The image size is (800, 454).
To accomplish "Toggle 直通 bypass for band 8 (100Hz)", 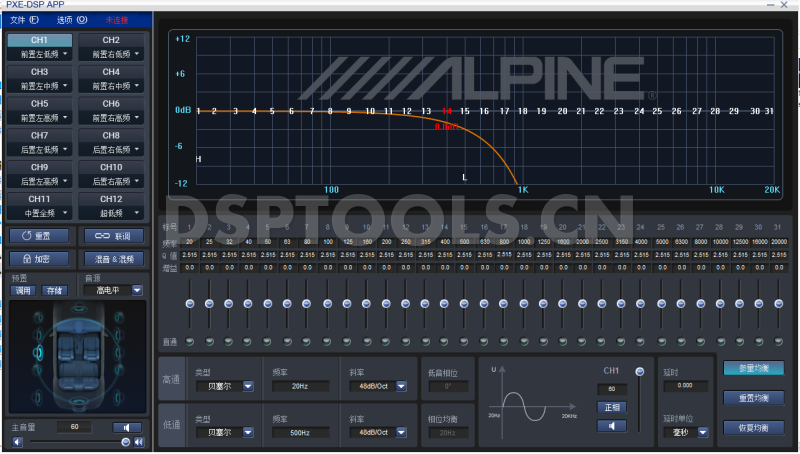I will (x=327, y=341).
